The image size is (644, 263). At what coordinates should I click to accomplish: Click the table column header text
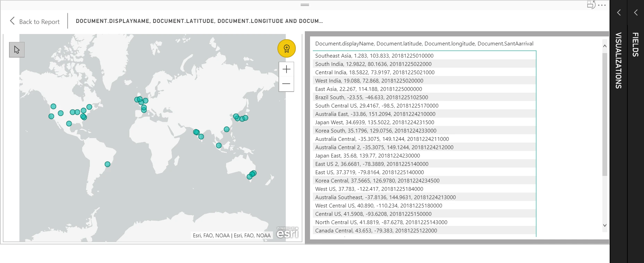coord(424,44)
